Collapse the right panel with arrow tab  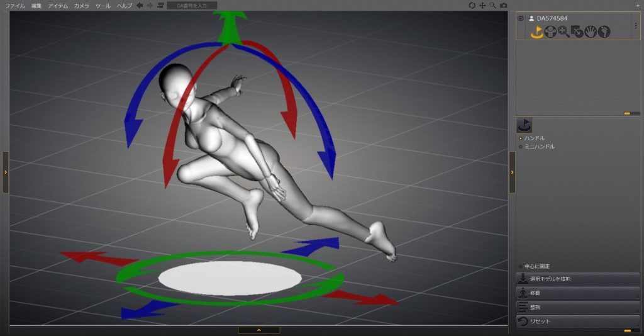[x=512, y=172]
